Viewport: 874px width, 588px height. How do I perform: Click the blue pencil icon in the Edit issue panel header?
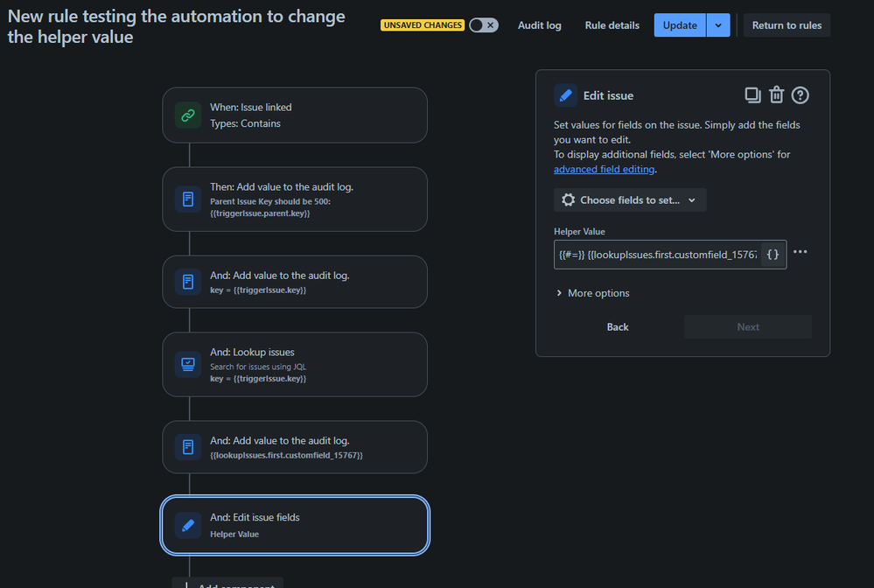(565, 95)
